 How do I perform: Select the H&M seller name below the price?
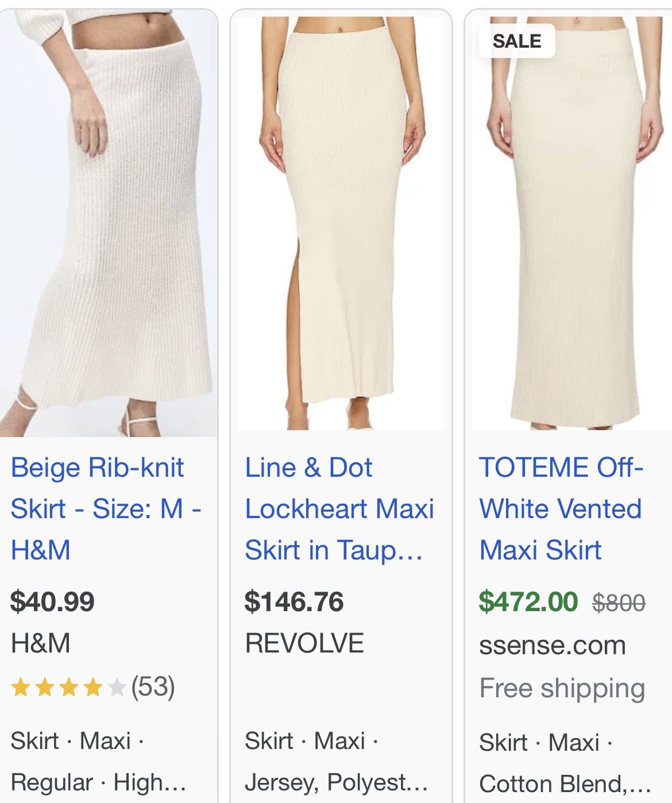41,643
